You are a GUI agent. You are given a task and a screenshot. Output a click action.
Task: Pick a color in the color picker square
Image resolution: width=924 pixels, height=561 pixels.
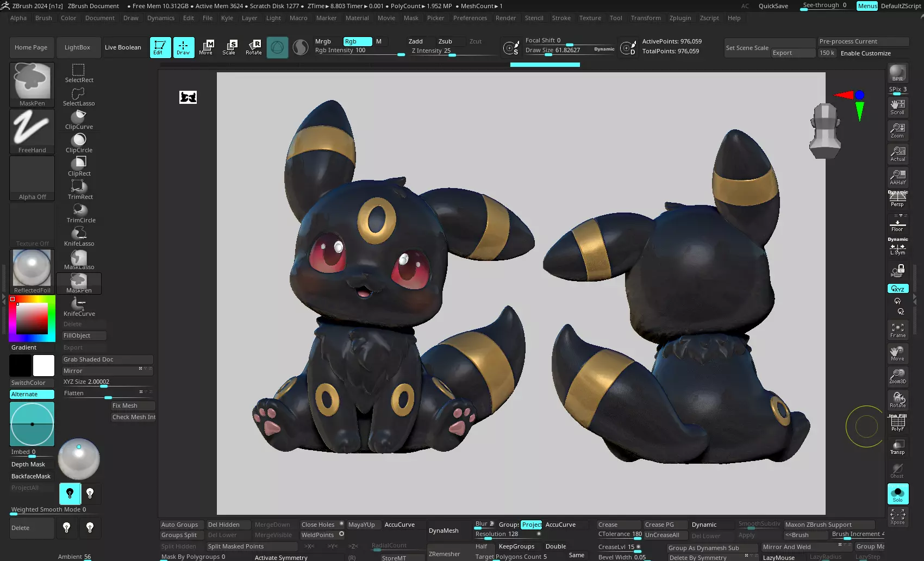click(x=32, y=318)
